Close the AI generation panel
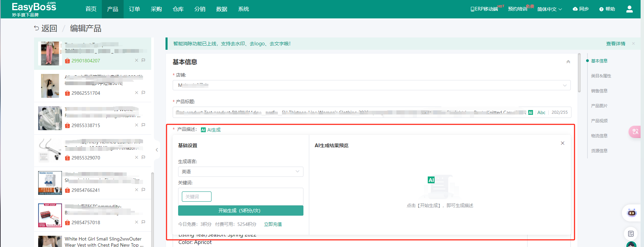 coord(563,143)
